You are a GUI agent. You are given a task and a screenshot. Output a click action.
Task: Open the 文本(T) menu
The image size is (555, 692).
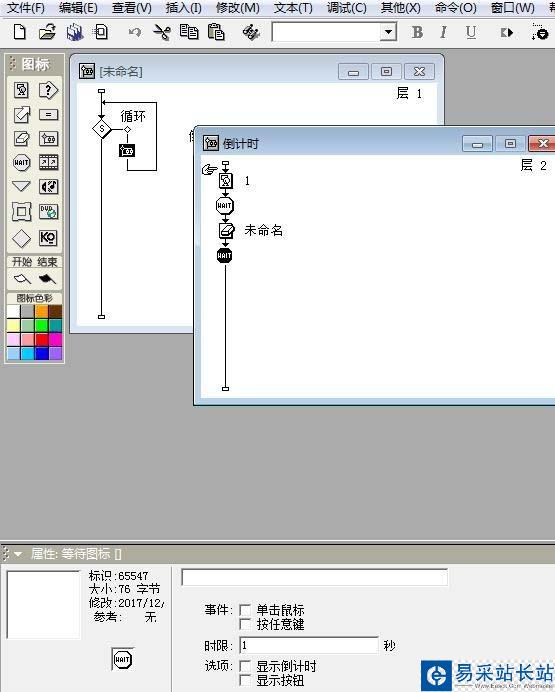click(x=293, y=8)
